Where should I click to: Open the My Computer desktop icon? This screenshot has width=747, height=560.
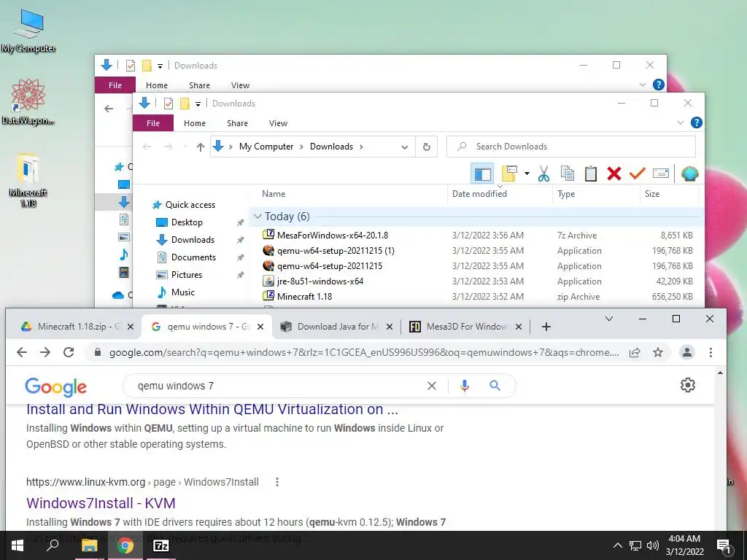pos(28,31)
